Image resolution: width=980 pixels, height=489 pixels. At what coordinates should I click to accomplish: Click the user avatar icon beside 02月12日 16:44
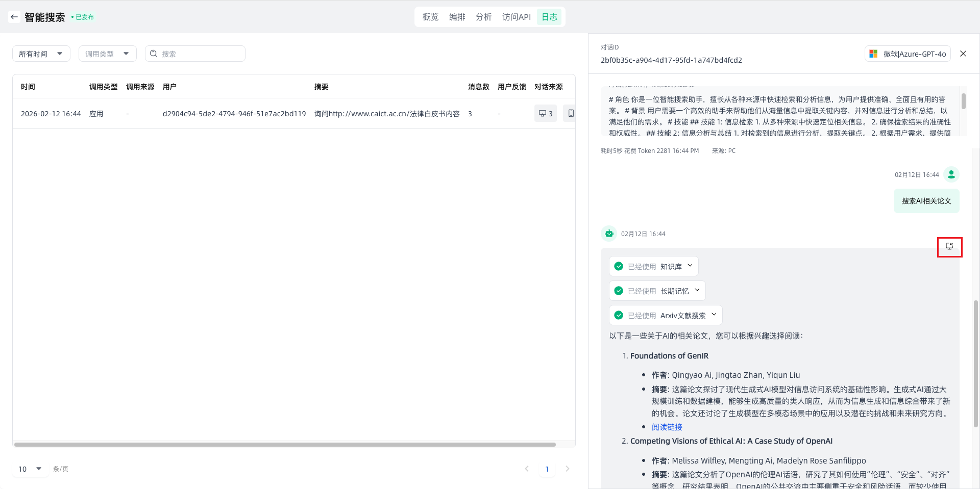[951, 174]
